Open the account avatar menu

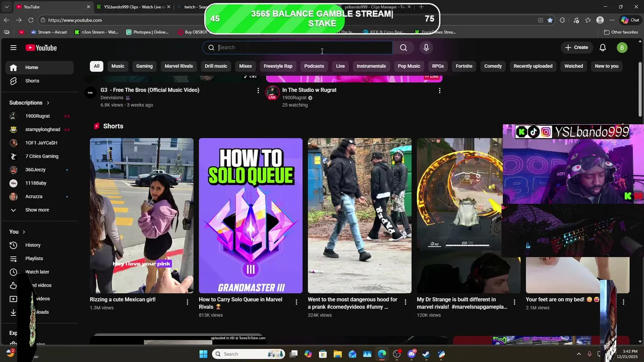click(x=622, y=48)
